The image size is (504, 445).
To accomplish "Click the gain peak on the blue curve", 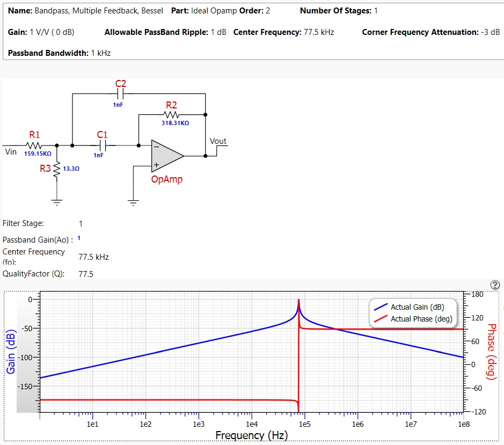I will (298, 300).
